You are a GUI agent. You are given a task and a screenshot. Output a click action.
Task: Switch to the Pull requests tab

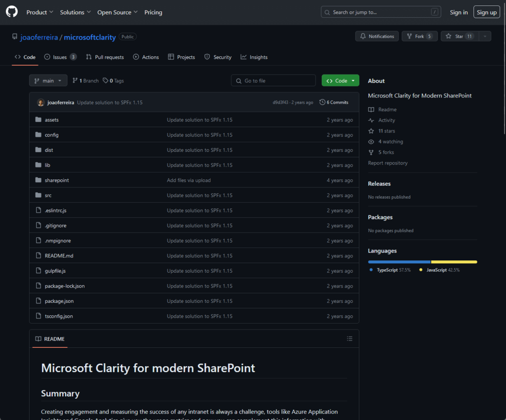click(x=105, y=57)
